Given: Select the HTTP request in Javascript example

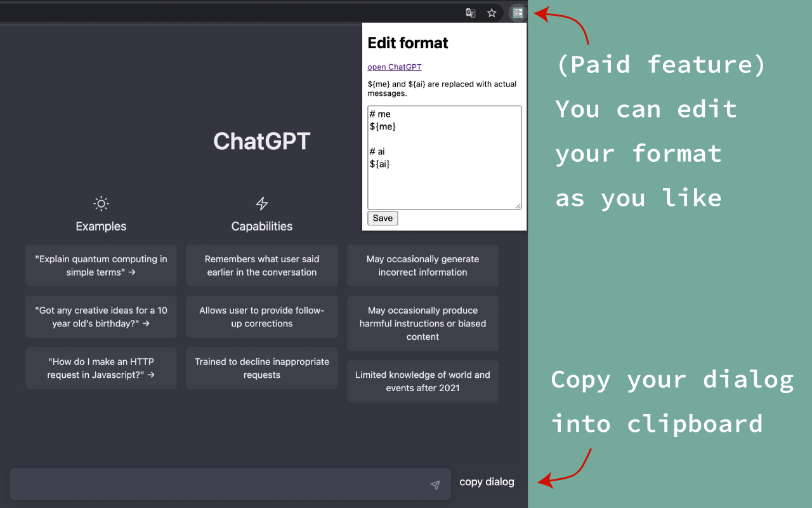Looking at the screenshot, I should coord(101,368).
